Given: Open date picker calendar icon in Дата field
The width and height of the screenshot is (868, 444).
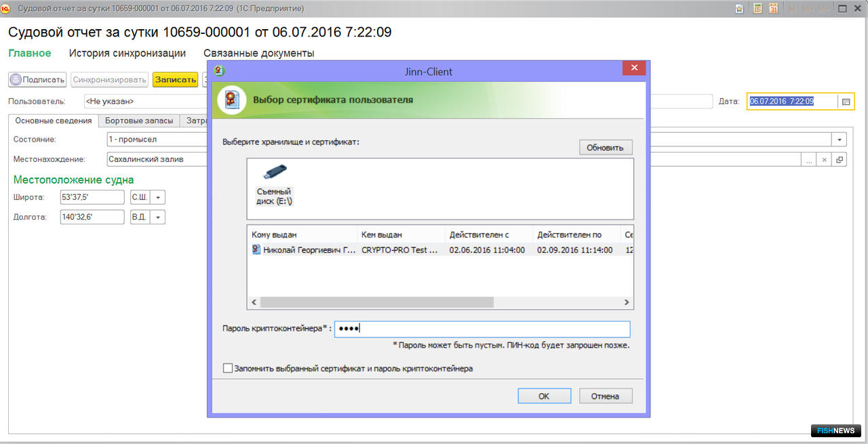Looking at the screenshot, I should 846,101.
